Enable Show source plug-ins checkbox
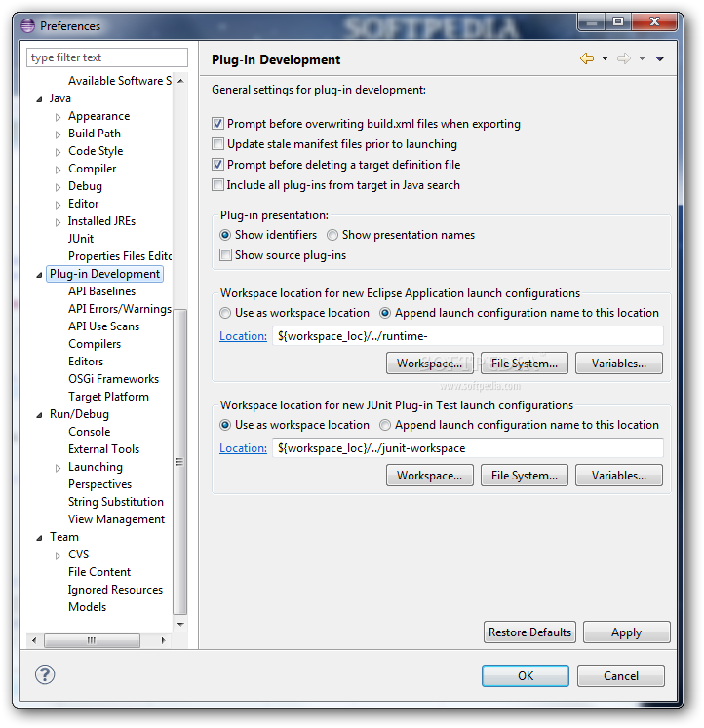Screen dimensions: 704x728 pyautogui.click(x=225, y=255)
